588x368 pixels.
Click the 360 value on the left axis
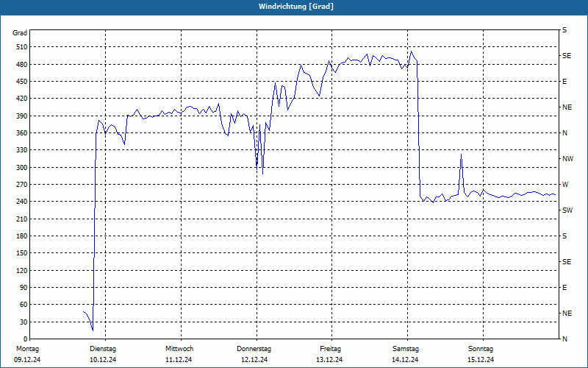click(22, 133)
